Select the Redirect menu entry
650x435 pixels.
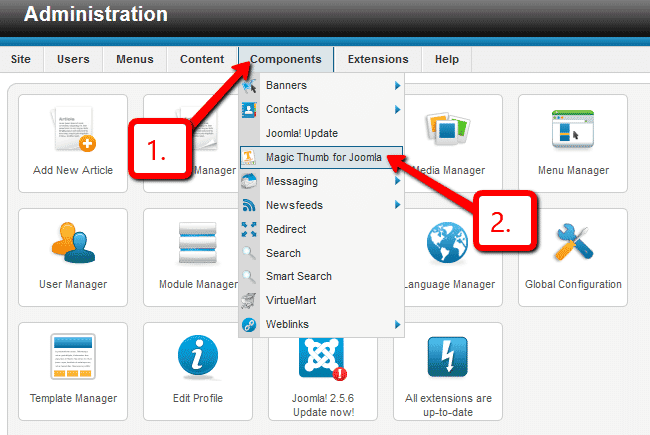click(x=321, y=229)
